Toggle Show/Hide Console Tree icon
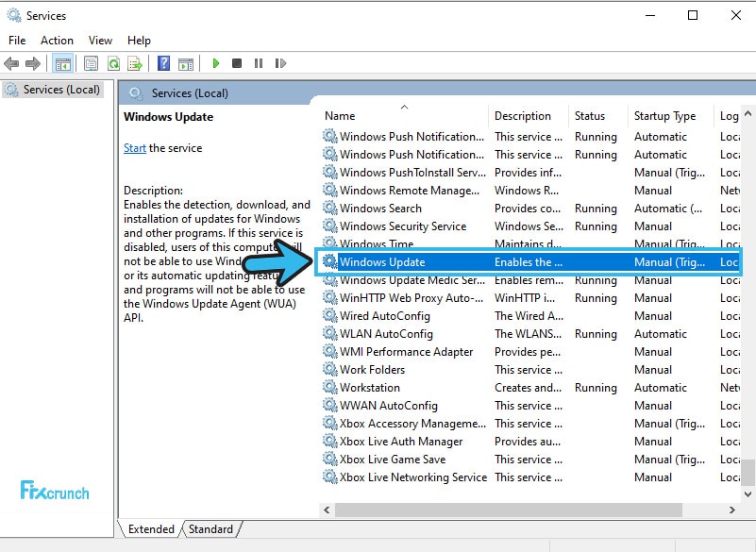 62,63
